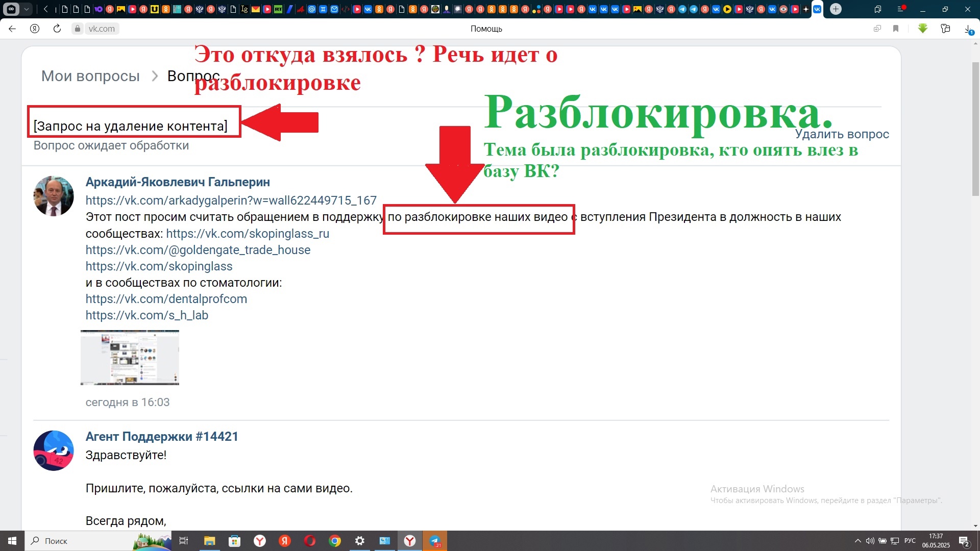Open vk.com/dentalprofcom link
The height and width of the screenshot is (551, 980).
point(166,299)
